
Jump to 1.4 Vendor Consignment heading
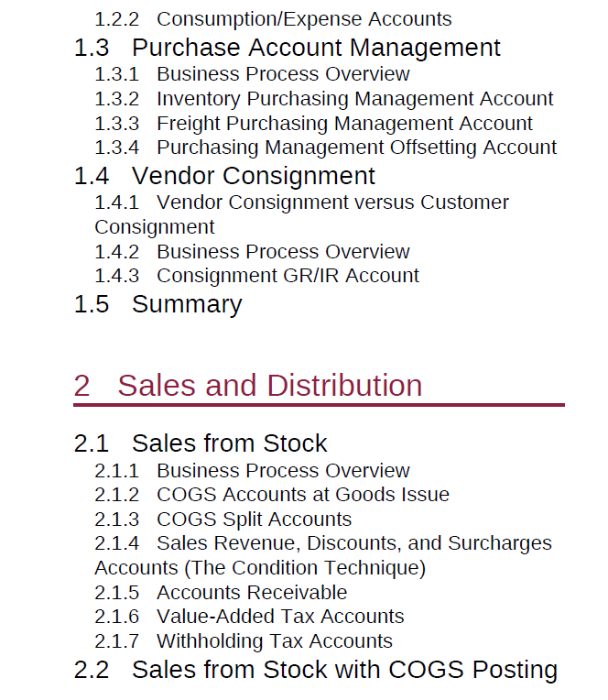click(x=224, y=176)
